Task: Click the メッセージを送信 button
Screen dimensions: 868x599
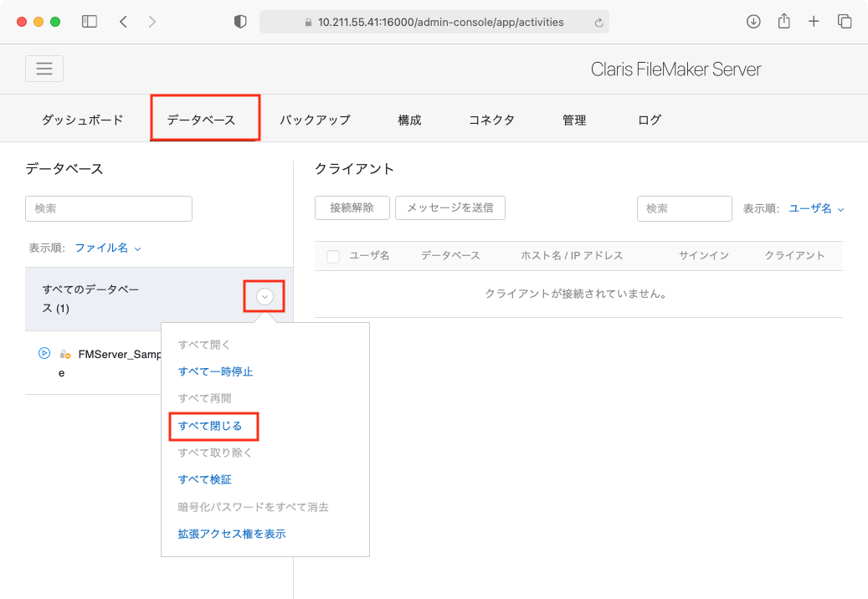Action: point(449,208)
